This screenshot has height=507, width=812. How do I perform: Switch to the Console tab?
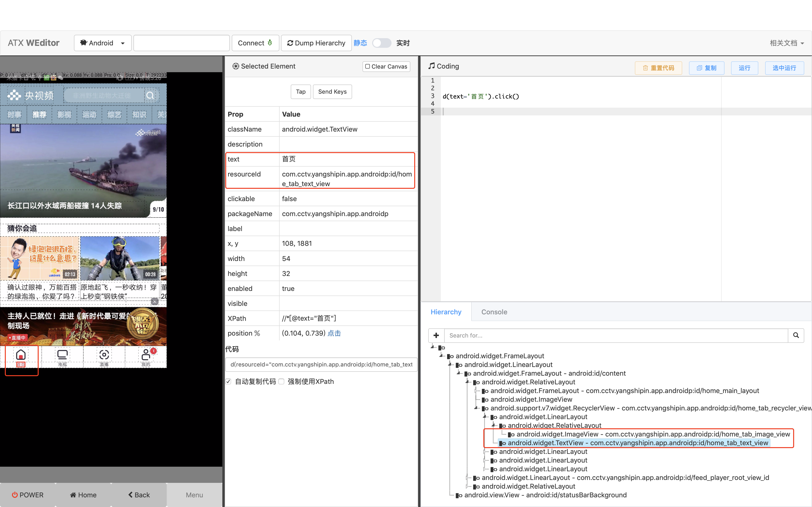click(x=494, y=311)
